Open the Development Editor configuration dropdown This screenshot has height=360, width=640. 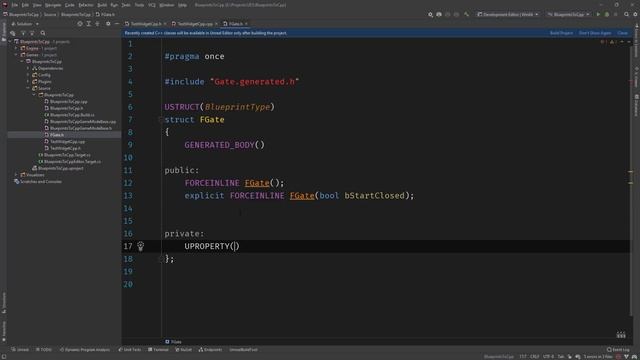508,15
